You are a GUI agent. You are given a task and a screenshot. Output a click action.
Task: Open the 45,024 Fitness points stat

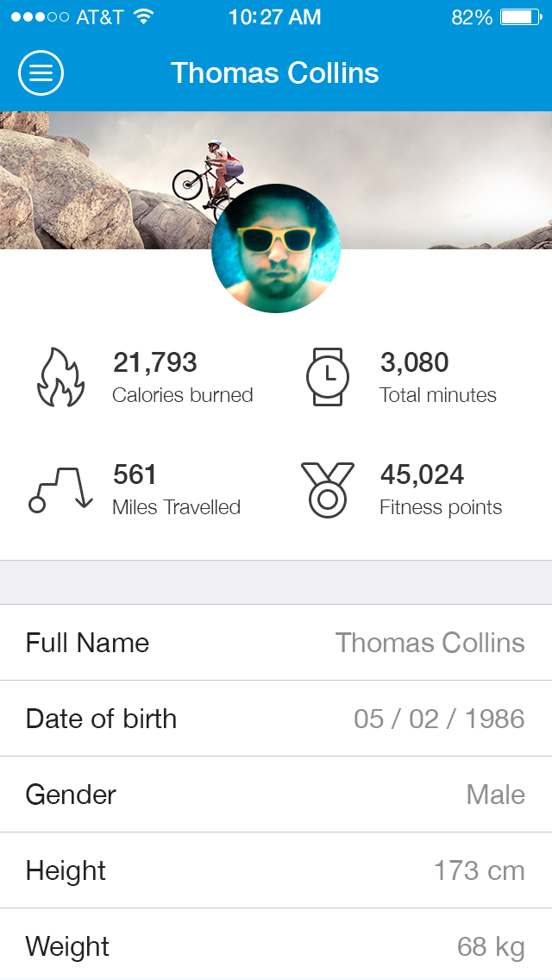pyautogui.click(x=440, y=490)
